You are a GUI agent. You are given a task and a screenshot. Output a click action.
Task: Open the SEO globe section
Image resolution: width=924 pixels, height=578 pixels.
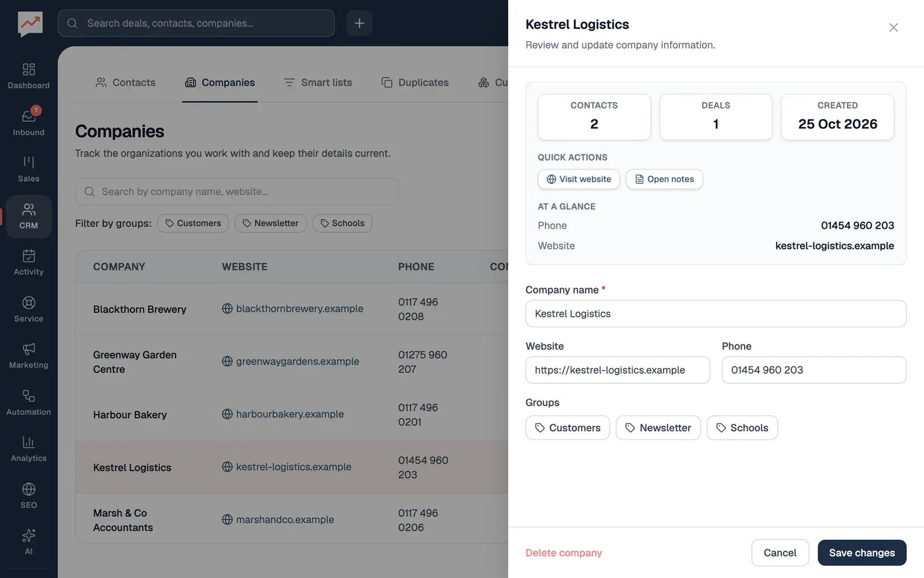point(28,495)
